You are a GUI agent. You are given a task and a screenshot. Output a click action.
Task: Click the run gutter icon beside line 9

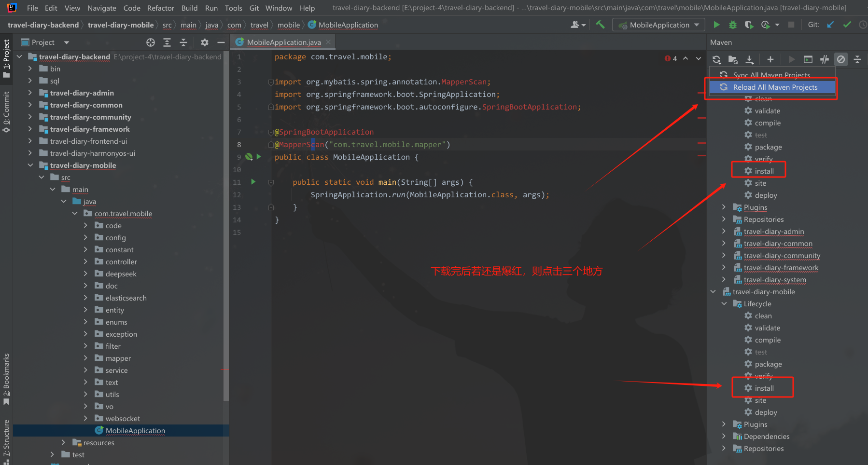click(259, 157)
